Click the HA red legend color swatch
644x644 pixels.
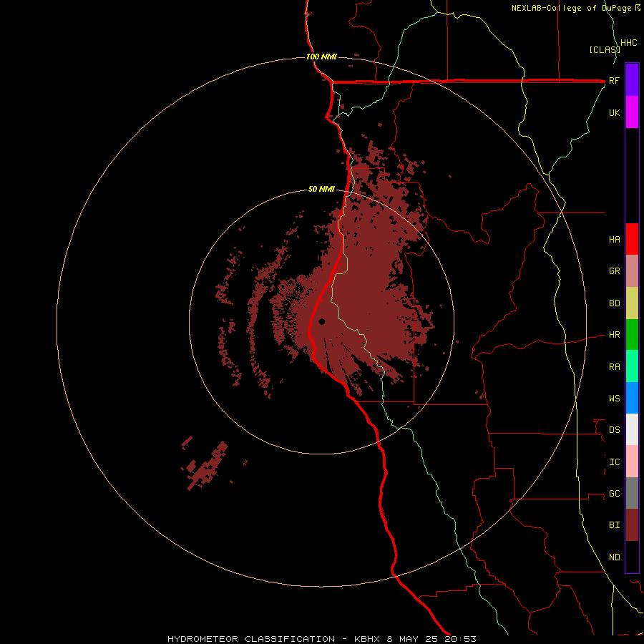pyautogui.click(x=632, y=239)
